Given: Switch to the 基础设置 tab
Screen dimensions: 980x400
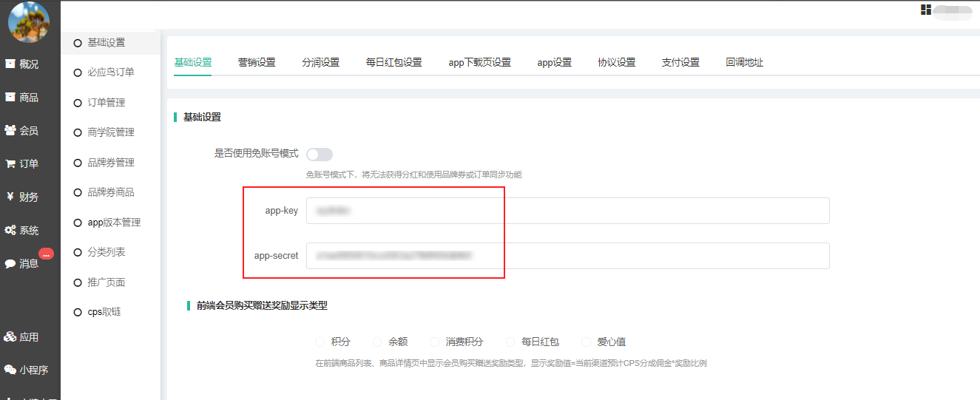Looking at the screenshot, I should point(193,62).
